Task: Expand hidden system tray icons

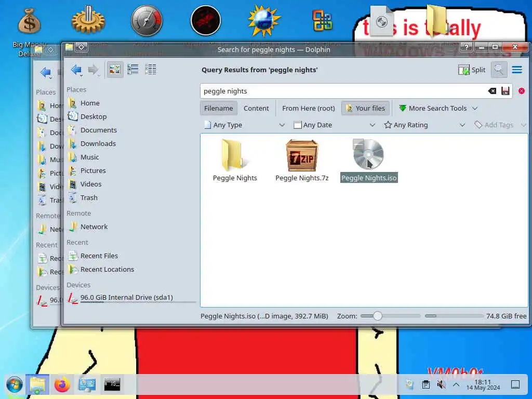Action: (x=456, y=385)
